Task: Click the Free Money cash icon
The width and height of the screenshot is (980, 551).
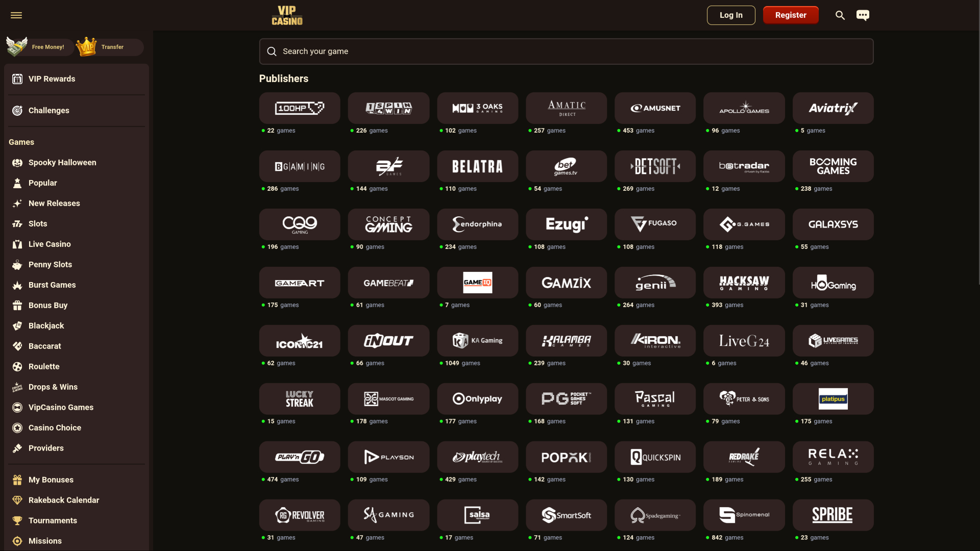Action: 17,46
